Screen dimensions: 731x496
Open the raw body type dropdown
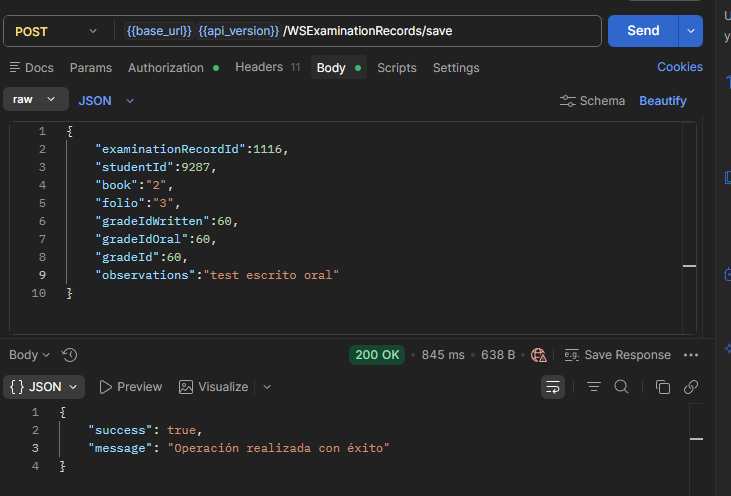point(36,99)
